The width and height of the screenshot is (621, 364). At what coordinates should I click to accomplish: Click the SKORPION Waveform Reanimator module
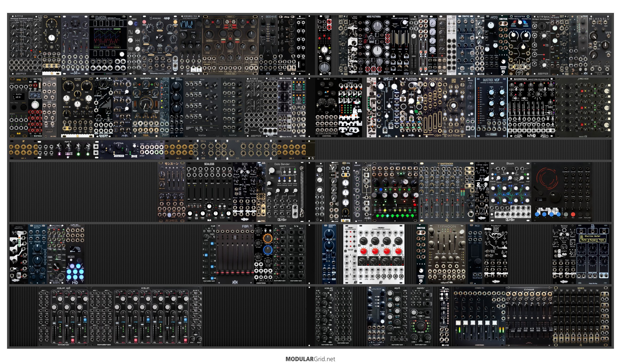pyautogui.click(x=531, y=107)
